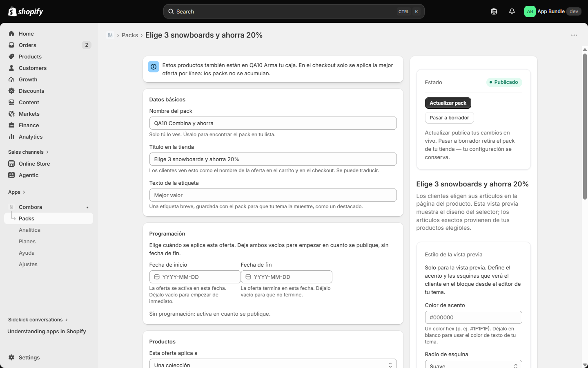Click calendar icon in Fecha de fin
The width and height of the screenshot is (588, 368).
pos(248,277)
